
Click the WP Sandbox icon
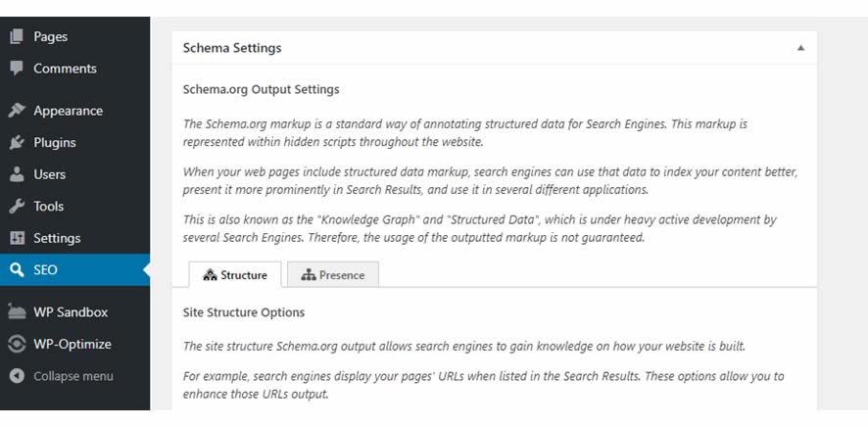pyautogui.click(x=17, y=312)
